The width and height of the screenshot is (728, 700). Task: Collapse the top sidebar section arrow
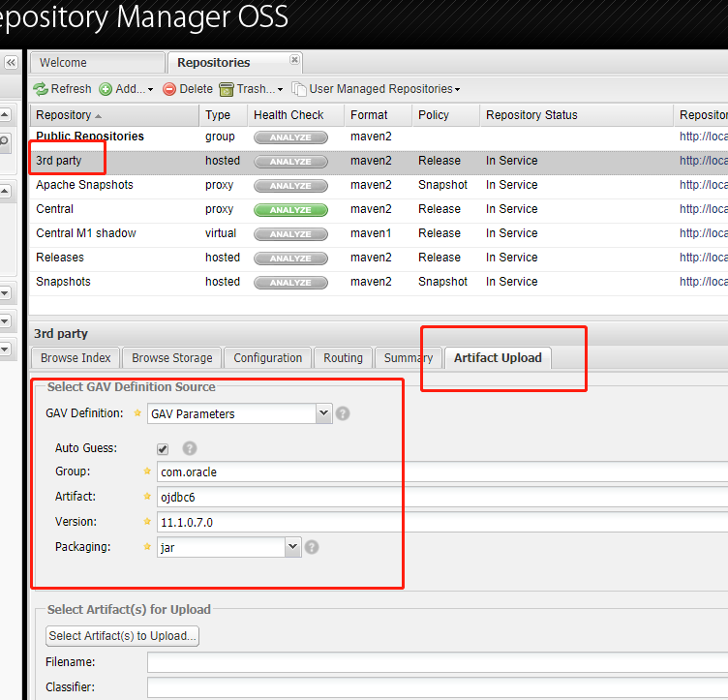click(x=5, y=114)
